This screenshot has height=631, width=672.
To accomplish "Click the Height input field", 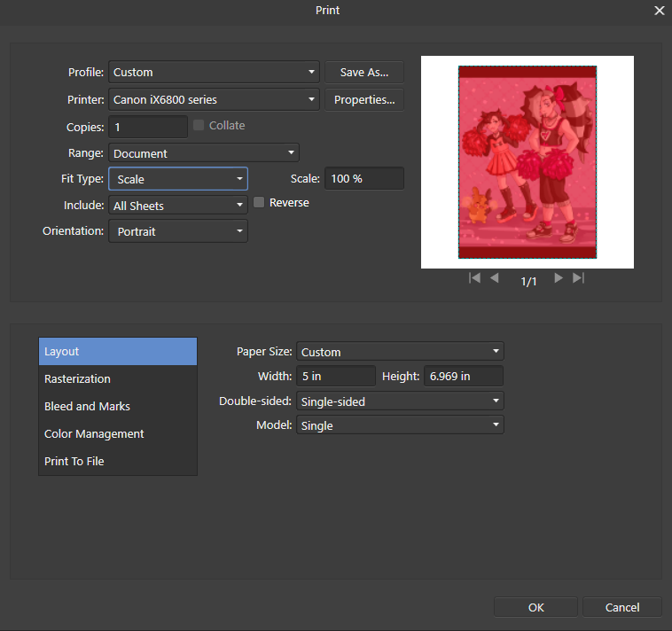I will (464, 376).
